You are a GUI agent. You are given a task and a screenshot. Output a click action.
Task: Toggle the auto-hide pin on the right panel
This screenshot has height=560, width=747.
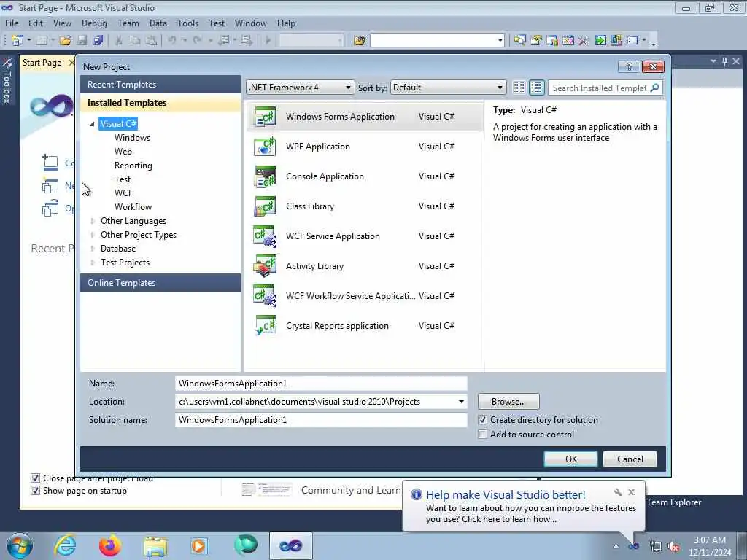[724, 61]
